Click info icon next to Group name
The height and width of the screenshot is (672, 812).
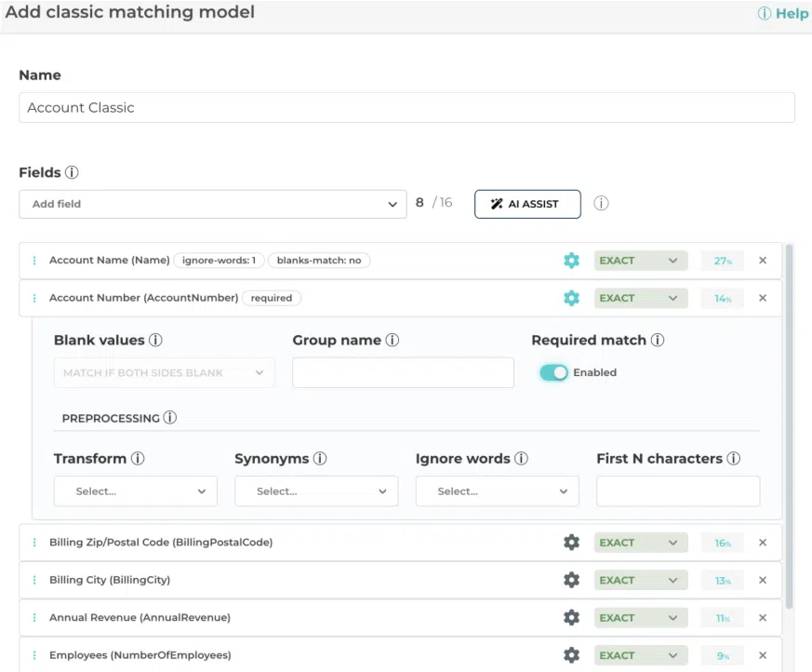point(392,340)
